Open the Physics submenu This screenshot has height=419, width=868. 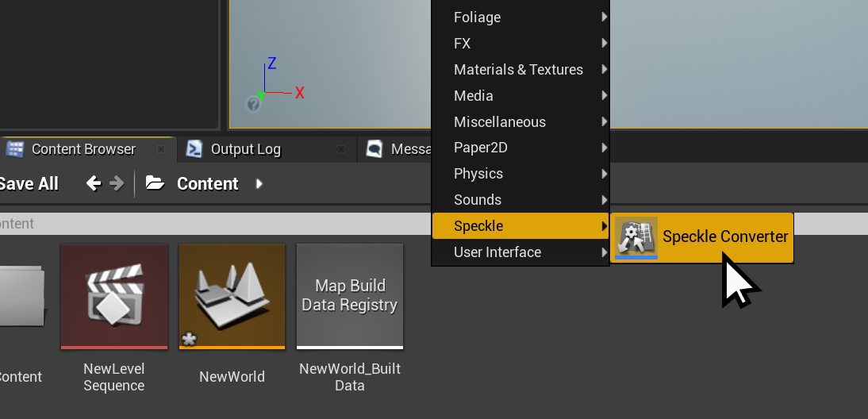520,173
